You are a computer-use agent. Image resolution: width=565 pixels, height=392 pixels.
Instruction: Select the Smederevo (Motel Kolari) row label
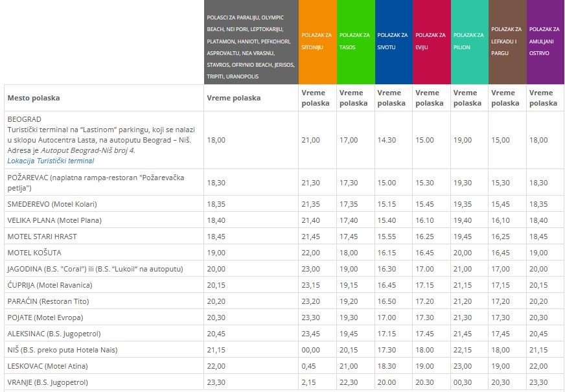52,204
